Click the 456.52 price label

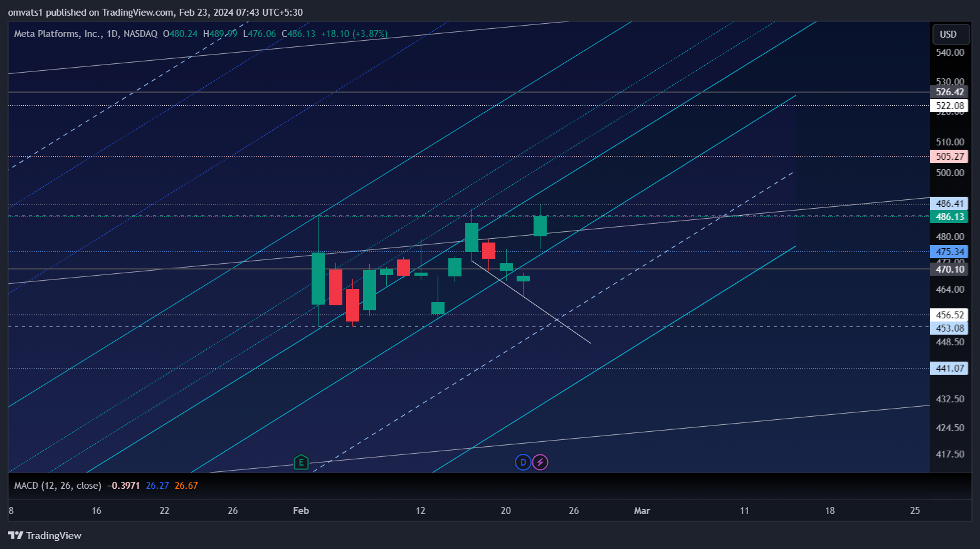(949, 315)
